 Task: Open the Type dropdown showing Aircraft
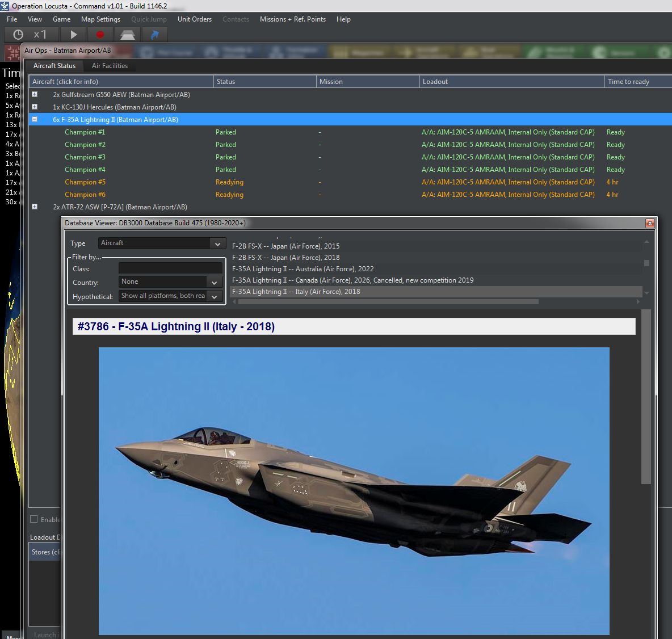161,243
